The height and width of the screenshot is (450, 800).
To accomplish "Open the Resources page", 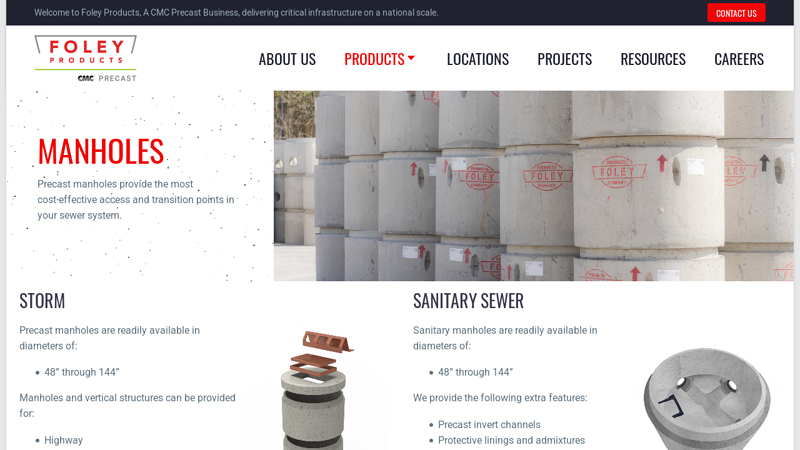I will point(653,59).
